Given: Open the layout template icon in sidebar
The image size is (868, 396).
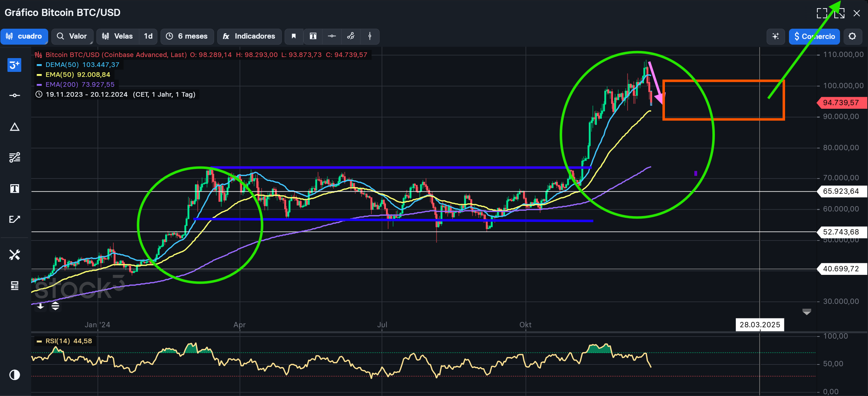Looking at the screenshot, I should click(15, 285).
